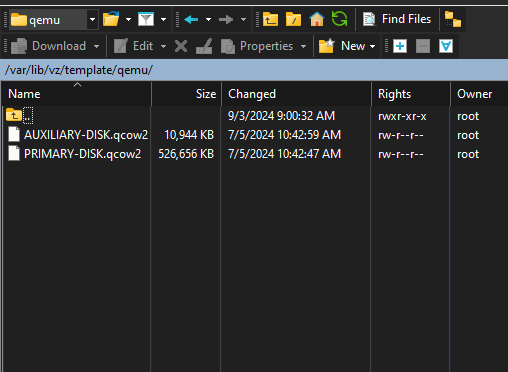Click the Download button
The width and height of the screenshot is (508, 372).
48,46
